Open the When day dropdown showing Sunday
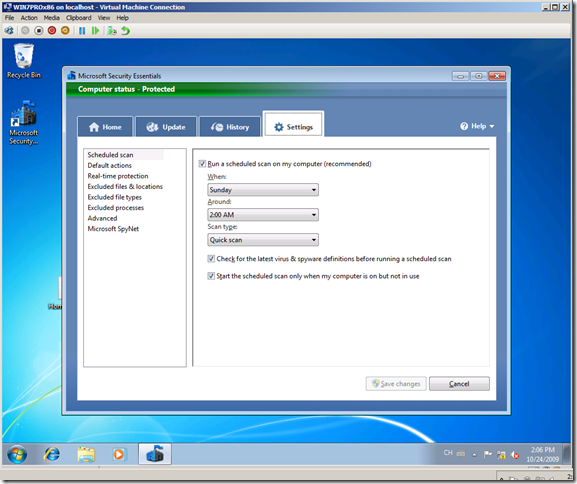The image size is (577, 484). (263, 190)
